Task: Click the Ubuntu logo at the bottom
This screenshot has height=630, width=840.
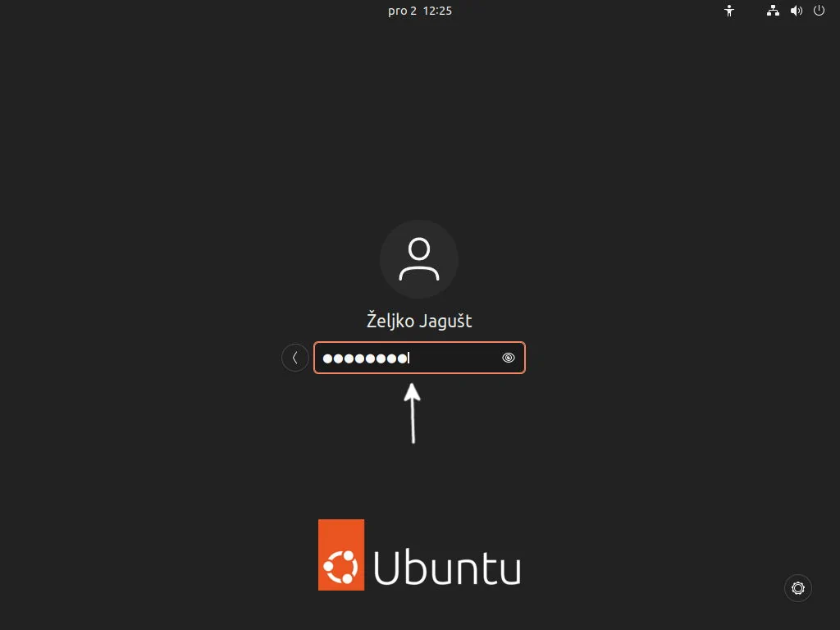Action: point(419,555)
